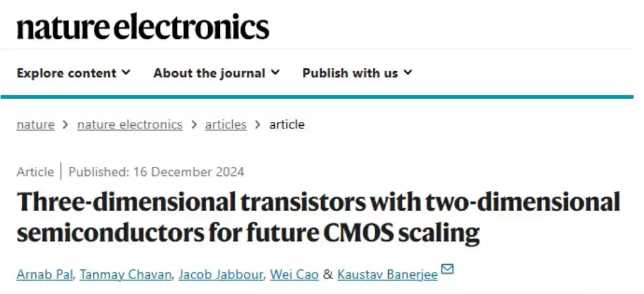Viewport: 644px width, 294px height.
Task: Click the chevron separator after nature breadcrumb
Action: 66,125
